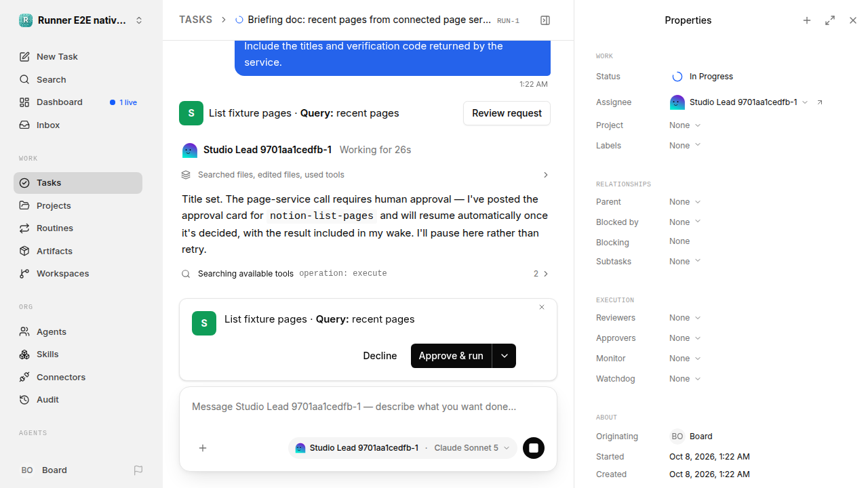This screenshot has height=488, width=868.
Task: Open the Audit history page
Action: 78,400
